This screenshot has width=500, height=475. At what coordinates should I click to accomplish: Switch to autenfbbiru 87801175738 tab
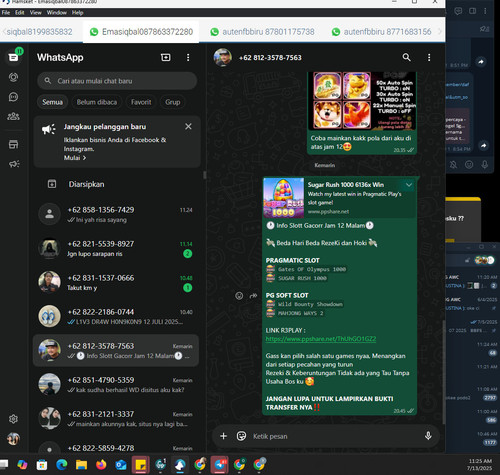tap(262, 32)
